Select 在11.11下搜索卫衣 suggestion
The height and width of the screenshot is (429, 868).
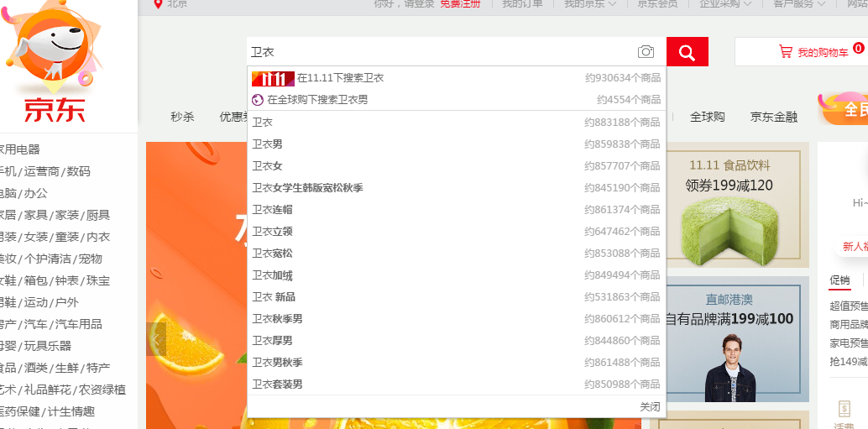coord(457,78)
